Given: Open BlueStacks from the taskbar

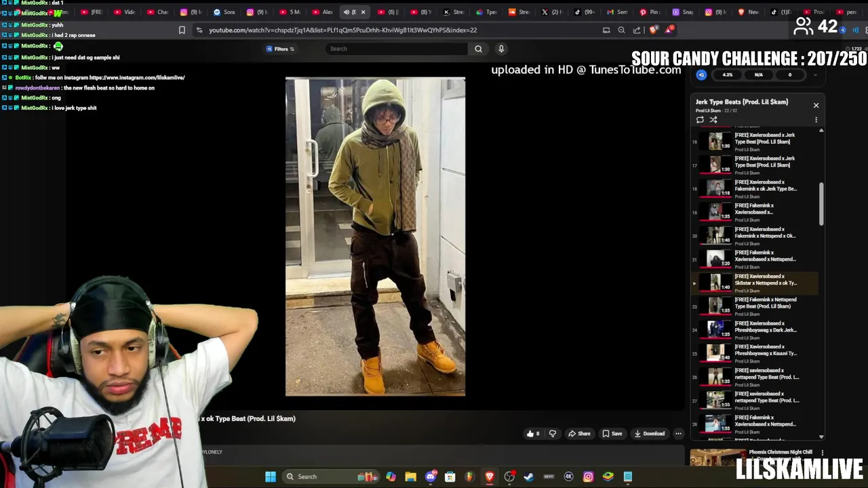Looking at the screenshot, I should 608,476.
